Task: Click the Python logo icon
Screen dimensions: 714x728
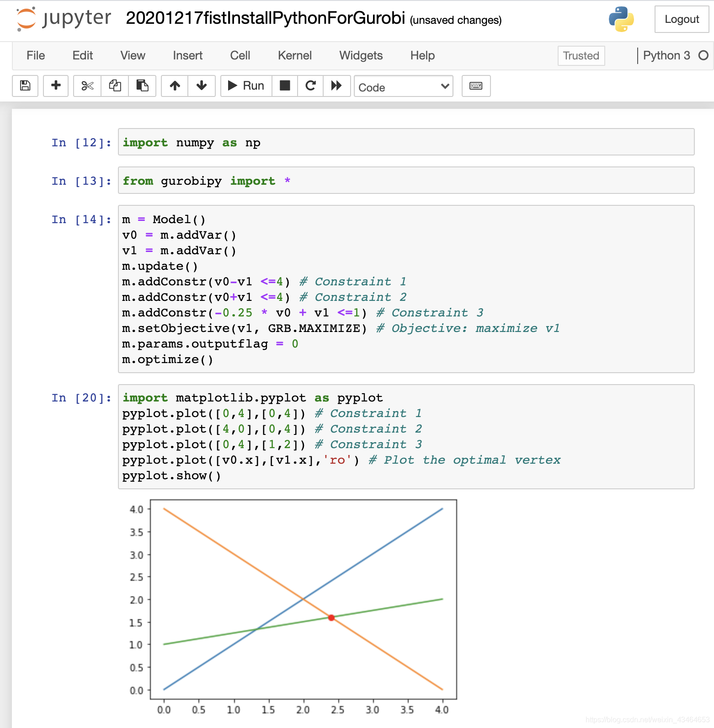Action: [621, 19]
